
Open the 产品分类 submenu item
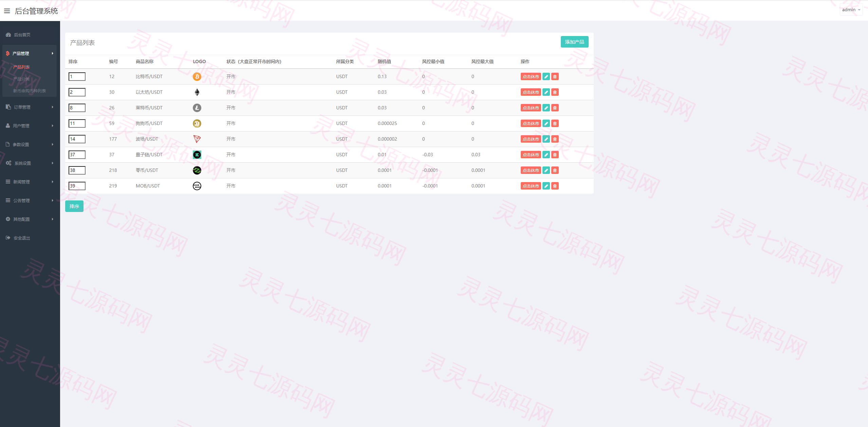pos(21,79)
